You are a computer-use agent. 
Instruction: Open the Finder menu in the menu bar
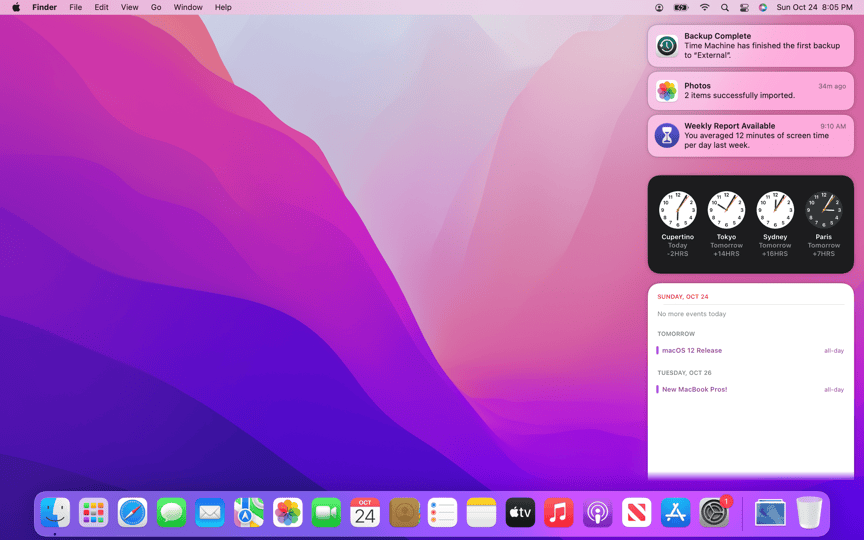[45, 7]
